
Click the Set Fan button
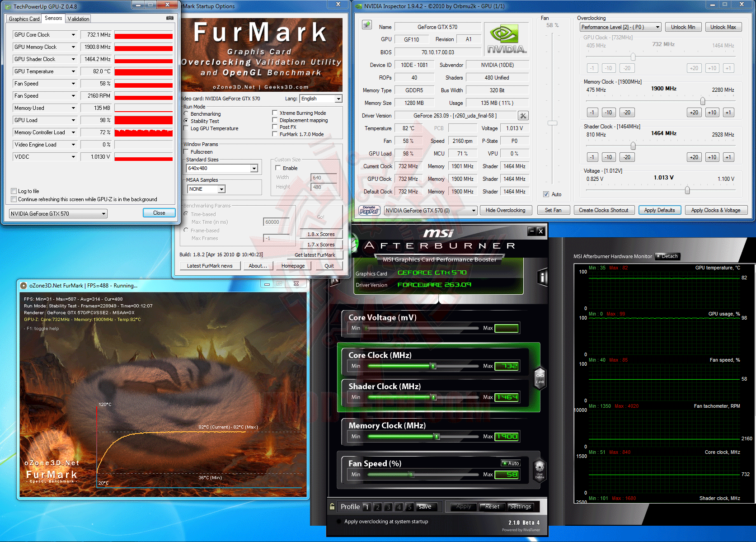pos(553,210)
